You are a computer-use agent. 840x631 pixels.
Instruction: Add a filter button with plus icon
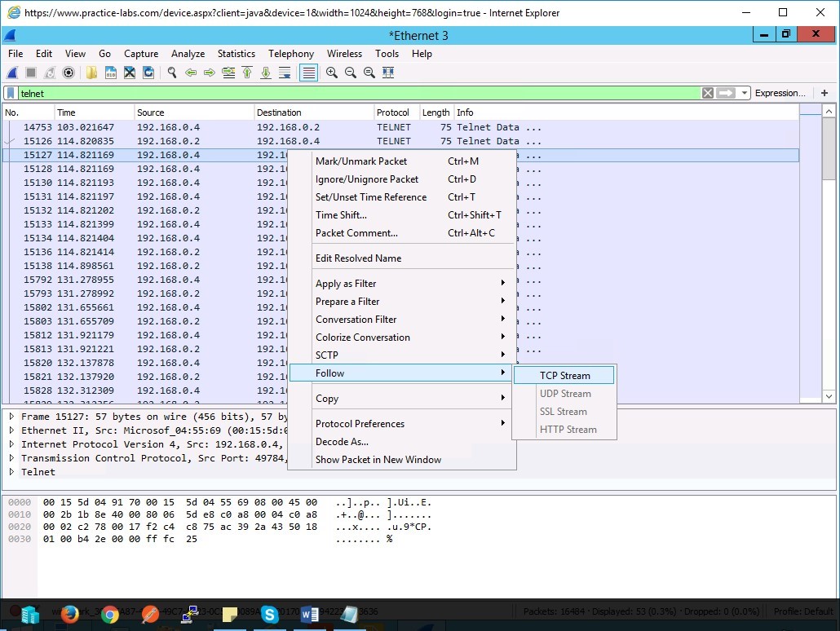(825, 93)
